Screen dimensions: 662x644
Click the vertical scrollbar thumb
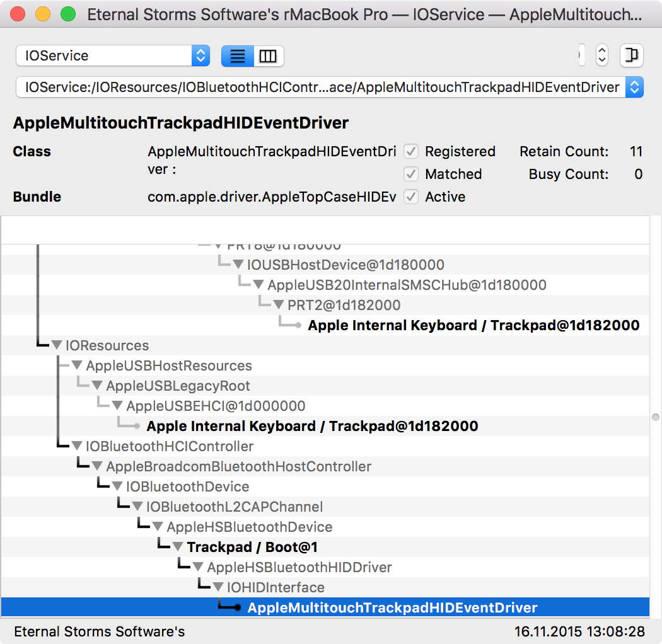[x=655, y=417]
